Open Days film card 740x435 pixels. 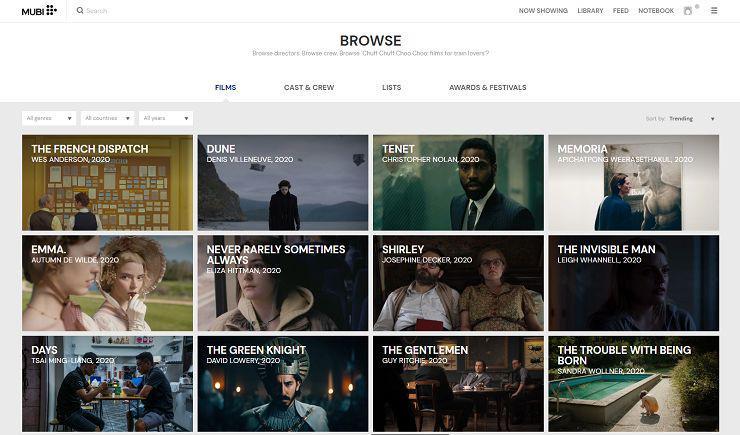[108, 384]
